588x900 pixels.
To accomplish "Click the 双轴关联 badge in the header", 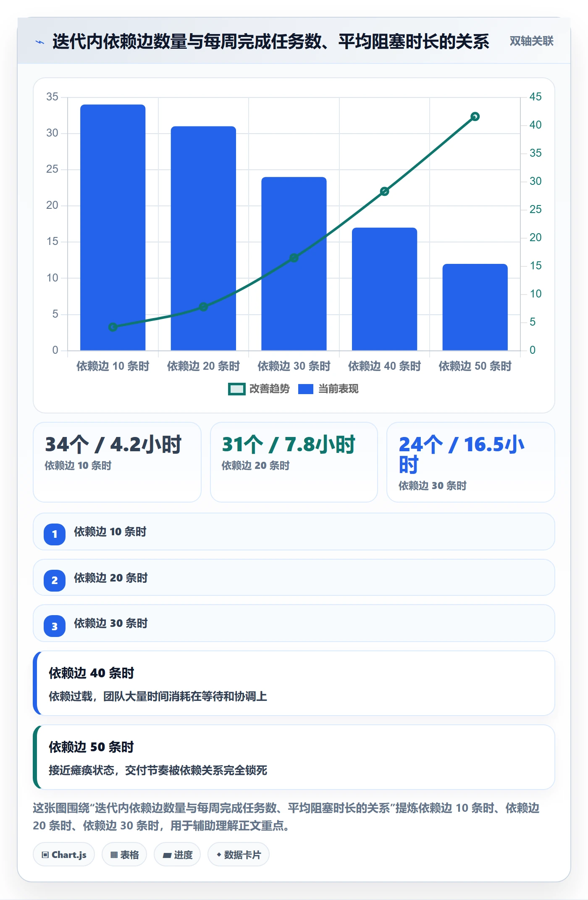I will pyautogui.click(x=531, y=41).
